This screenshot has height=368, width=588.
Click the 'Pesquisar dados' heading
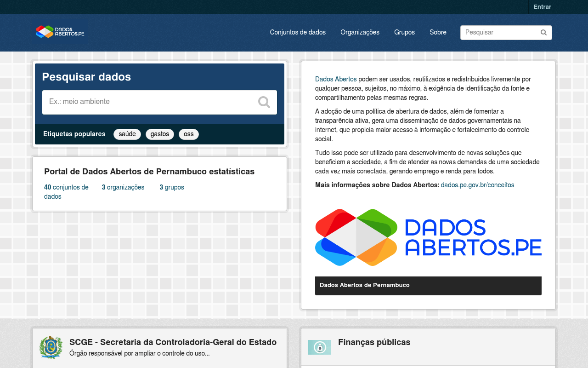86,77
